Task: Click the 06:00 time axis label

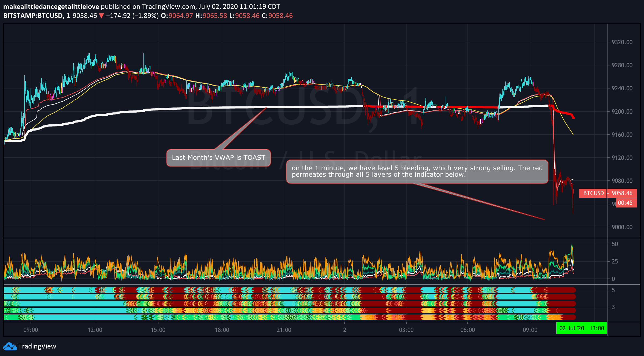Action: pyautogui.click(x=468, y=330)
